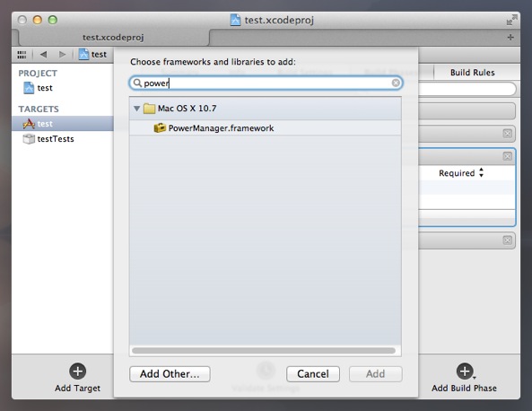Viewport: 532px width, 411px height.
Task: Focus the framework search field
Action: (266, 83)
